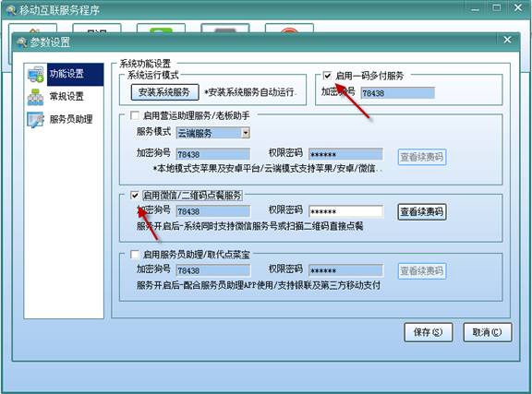
Task: Focus the 微信点餐 权限密码 field
Action: click(x=346, y=211)
